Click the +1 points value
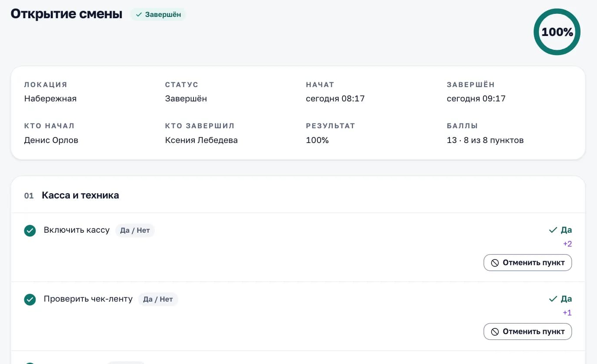 click(x=567, y=313)
